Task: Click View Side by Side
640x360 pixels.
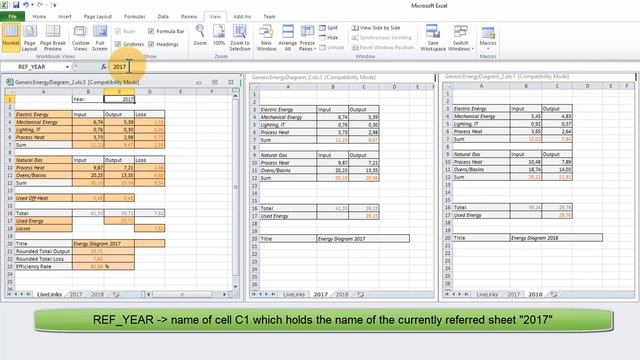Action: (x=376, y=28)
